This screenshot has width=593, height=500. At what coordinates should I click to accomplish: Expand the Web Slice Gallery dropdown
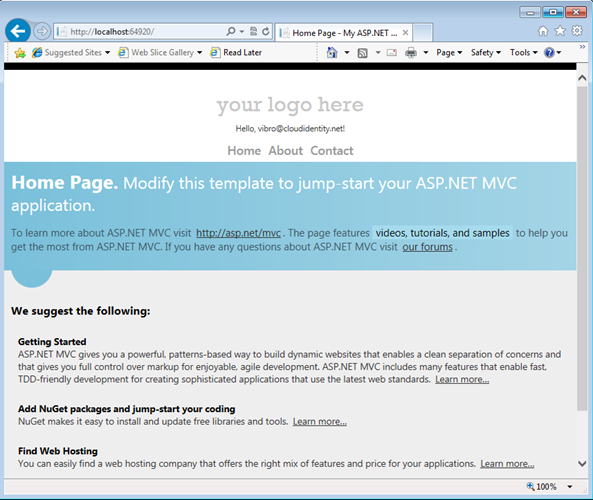pos(199,53)
